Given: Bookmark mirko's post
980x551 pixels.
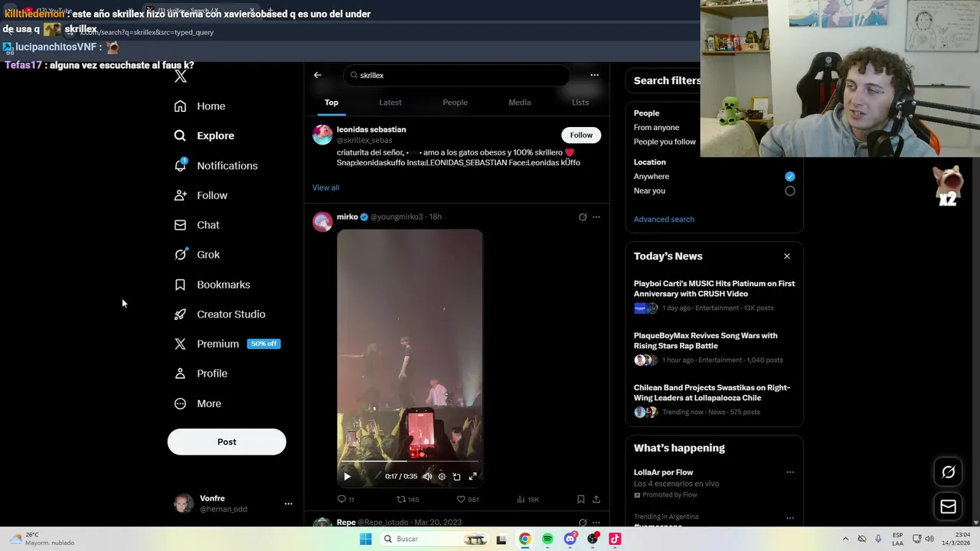Looking at the screenshot, I should point(581,499).
